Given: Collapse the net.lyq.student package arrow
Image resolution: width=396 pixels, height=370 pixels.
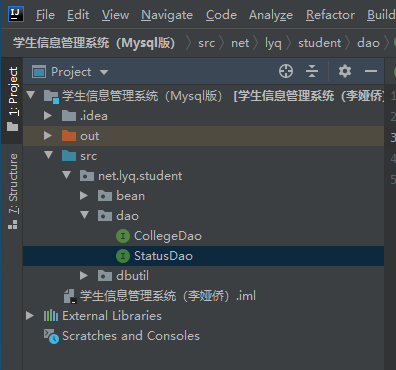Looking at the screenshot, I should tap(67, 175).
